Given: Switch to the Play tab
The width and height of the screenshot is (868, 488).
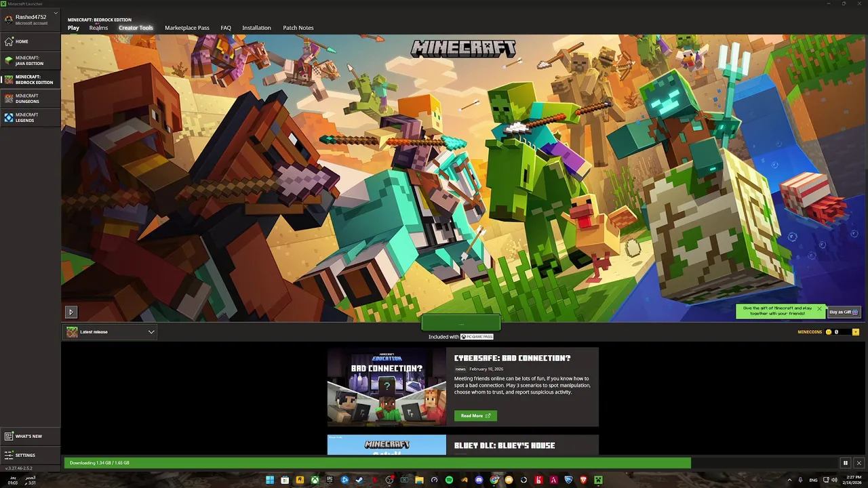Looking at the screenshot, I should click(x=73, y=28).
